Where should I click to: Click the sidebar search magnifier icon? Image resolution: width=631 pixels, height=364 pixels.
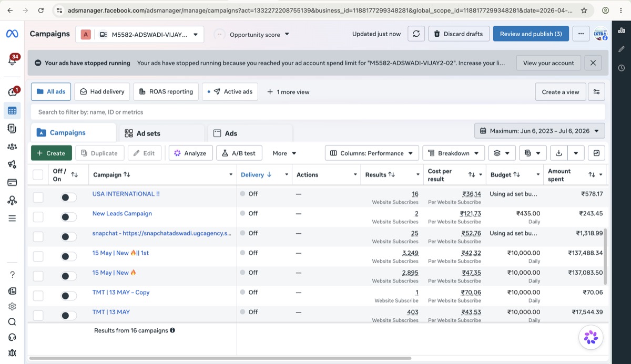[x=12, y=322]
